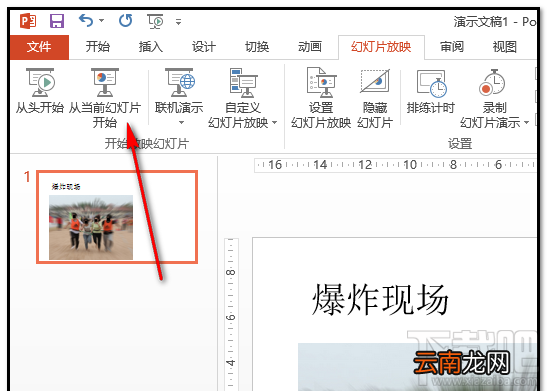This screenshot has width=547, height=391.
Task: Click 从当前幻灯片开始 icon
Action: (105, 82)
